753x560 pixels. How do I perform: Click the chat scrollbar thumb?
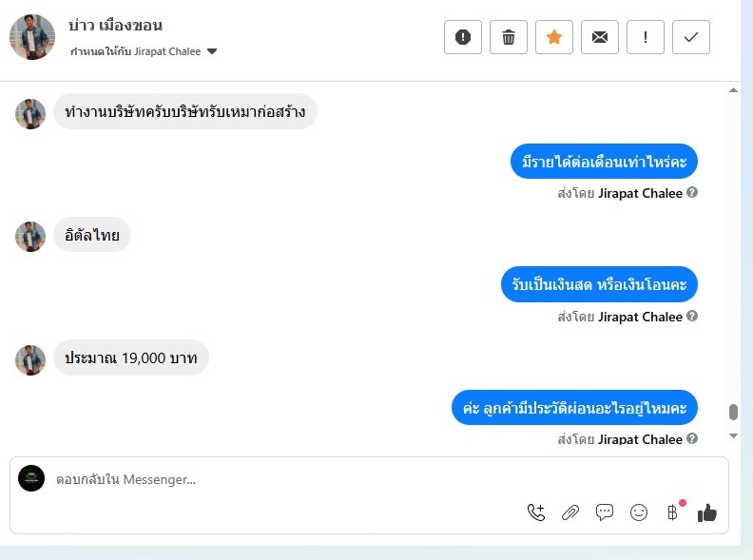click(733, 412)
